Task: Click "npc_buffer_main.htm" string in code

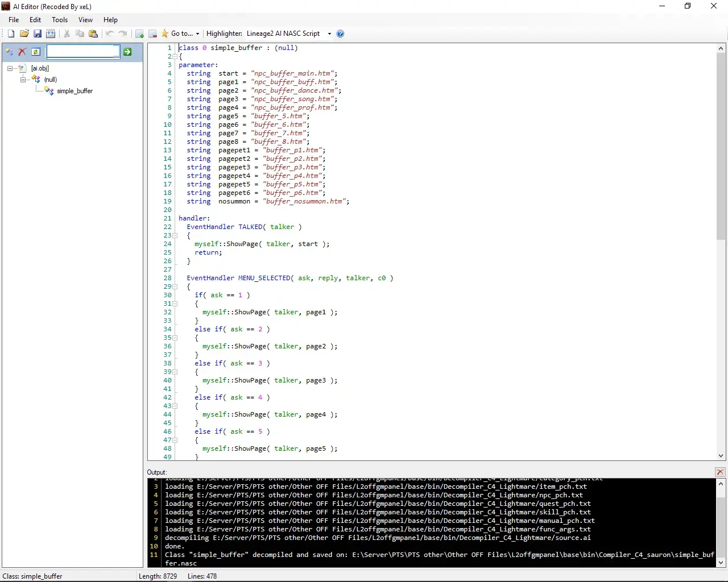Action: pos(293,73)
